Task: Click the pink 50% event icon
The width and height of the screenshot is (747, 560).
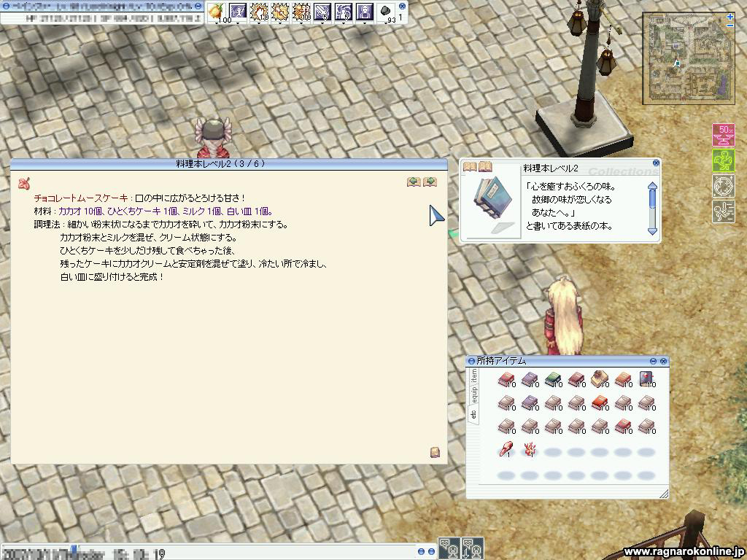Action: pos(723,136)
